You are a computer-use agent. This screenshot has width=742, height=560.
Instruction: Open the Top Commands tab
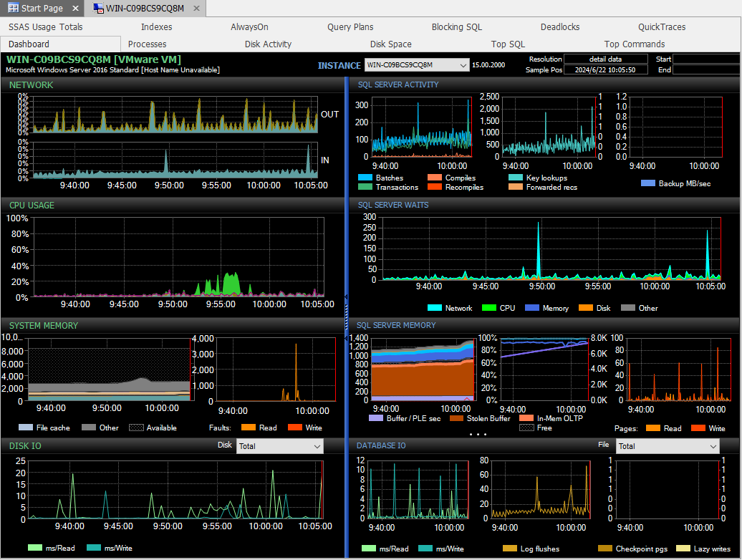634,44
